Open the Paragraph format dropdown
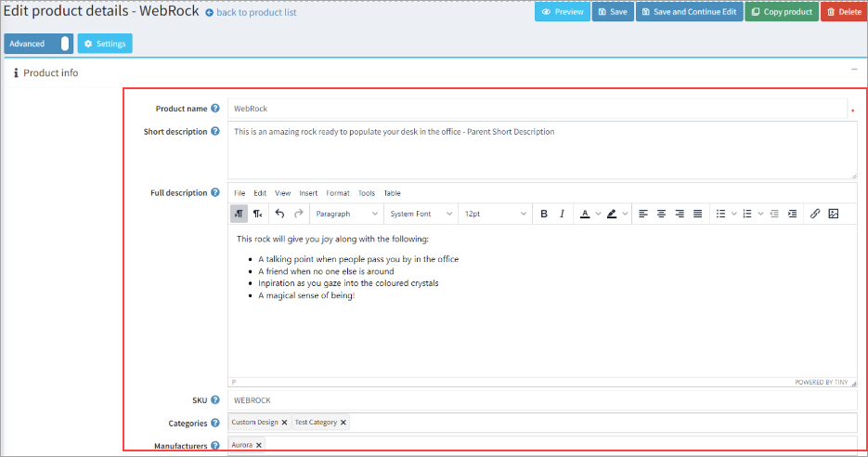Screen dimensions: 868x457 coord(346,214)
